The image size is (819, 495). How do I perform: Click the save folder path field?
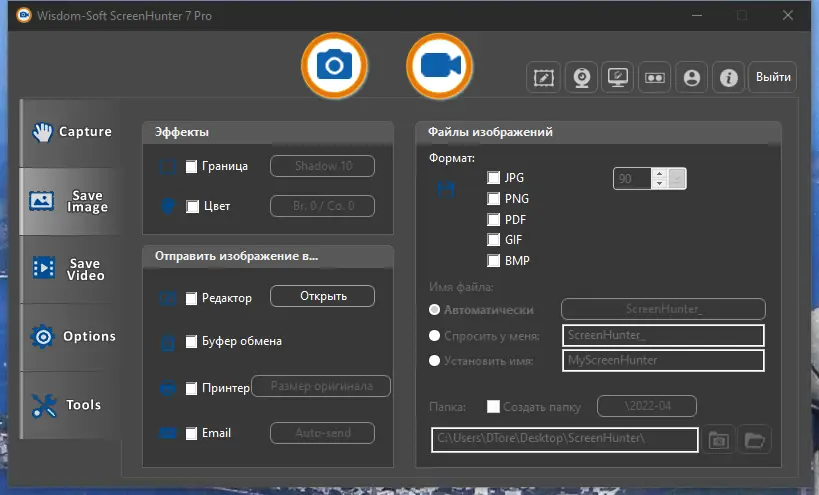[x=565, y=440]
